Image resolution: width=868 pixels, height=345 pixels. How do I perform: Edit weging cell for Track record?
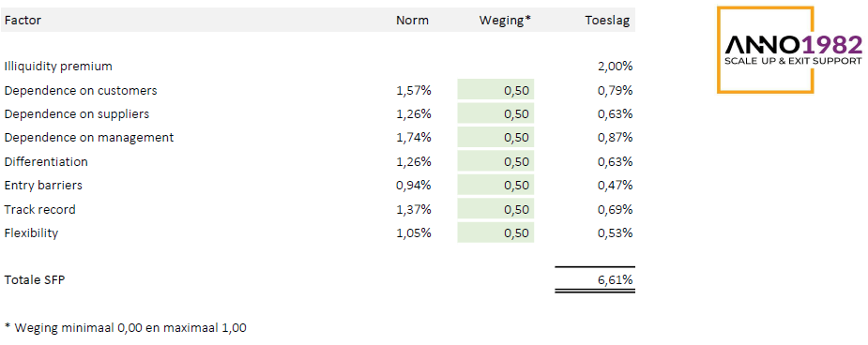pos(495,208)
